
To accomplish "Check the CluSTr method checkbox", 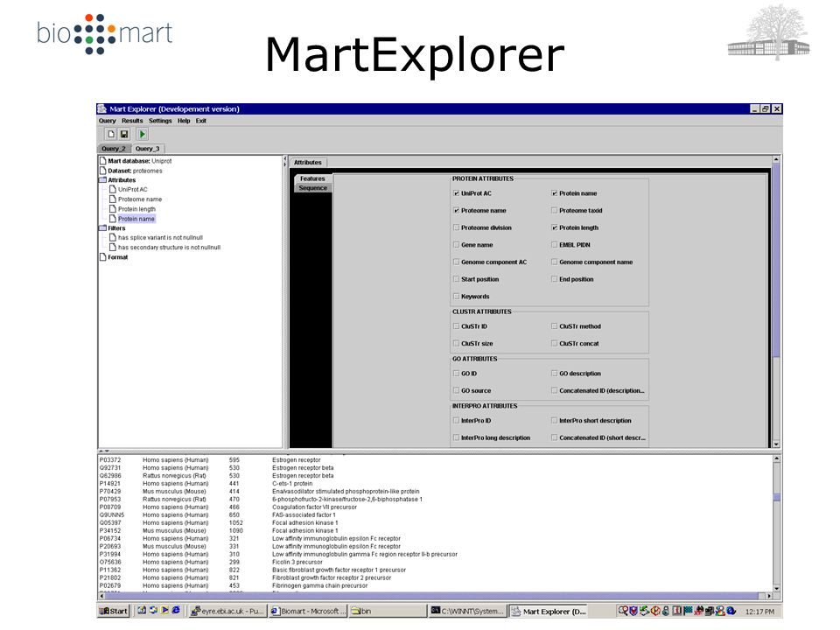I will pyautogui.click(x=555, y=326).
